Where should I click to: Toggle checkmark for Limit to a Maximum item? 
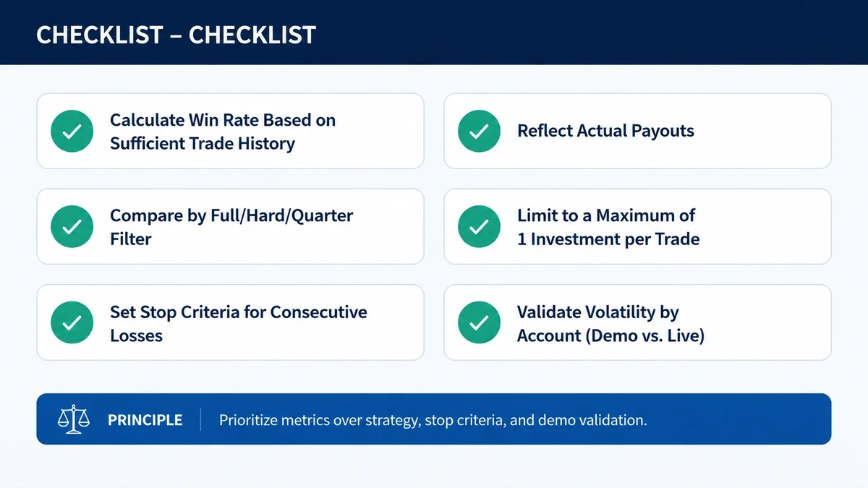[x=479, y=226]
